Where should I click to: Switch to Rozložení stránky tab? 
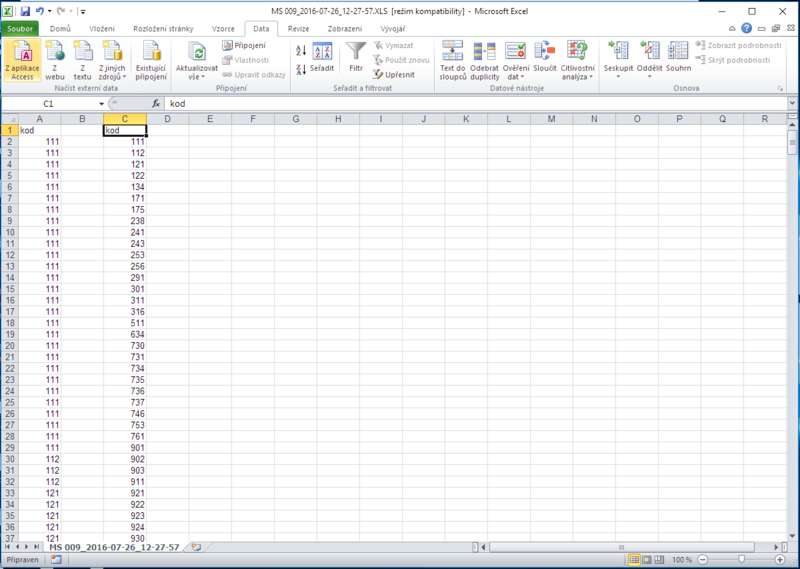point(163,29)
